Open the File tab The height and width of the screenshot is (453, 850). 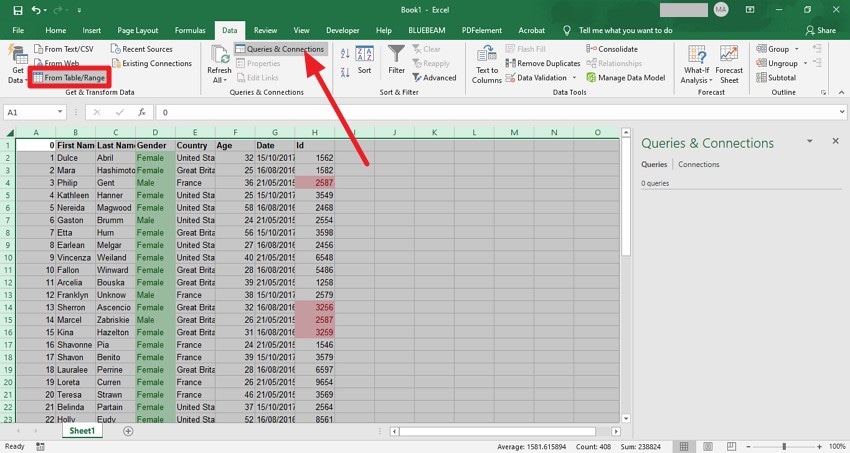pyautogui.click(x=18, y=30)
